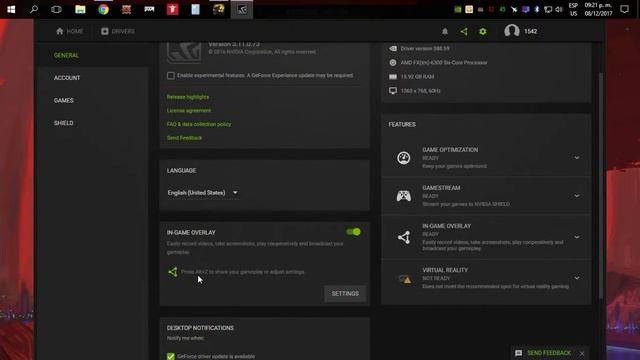
Task: Uncheck GeForce driver update notification checkbox
Action: point(171,356)
